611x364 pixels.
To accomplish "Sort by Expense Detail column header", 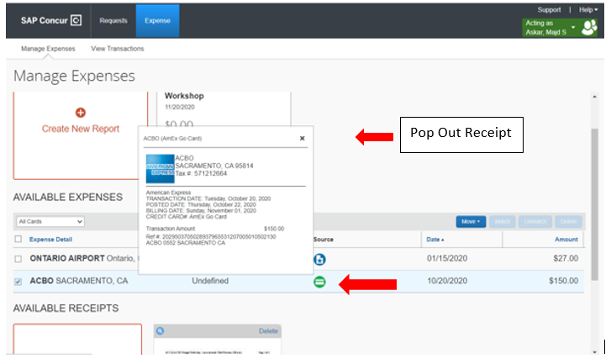I will tap(50, 240).
